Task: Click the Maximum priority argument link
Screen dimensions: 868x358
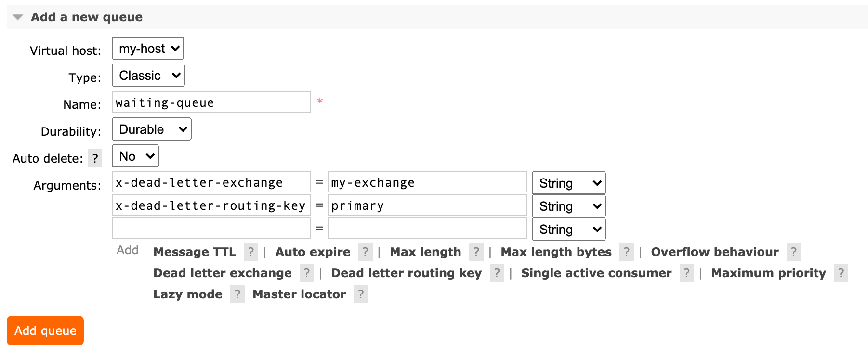Action: tap(768, 273)
